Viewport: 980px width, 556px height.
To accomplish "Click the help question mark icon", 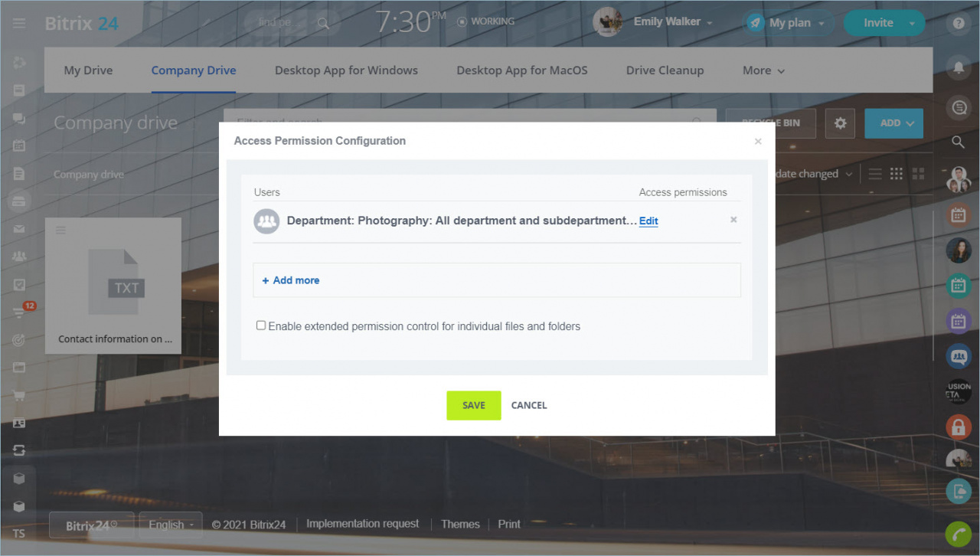I will [x=959, y=23].
